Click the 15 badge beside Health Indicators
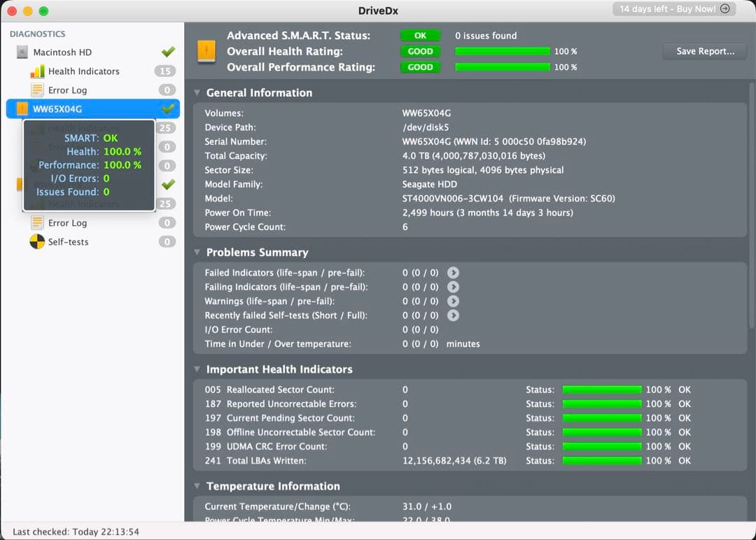Viewport: 756px width, 540px height. pyautogui.click(x=165, y=71)
